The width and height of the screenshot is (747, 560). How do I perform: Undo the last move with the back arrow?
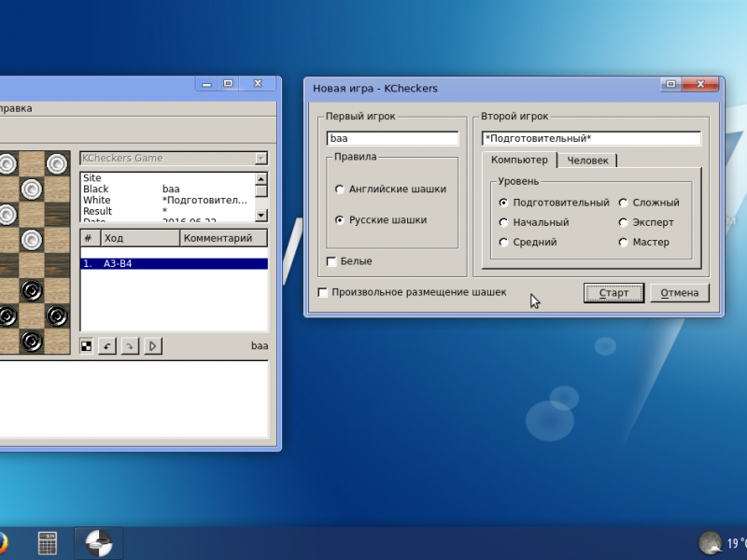click(107, 346)
